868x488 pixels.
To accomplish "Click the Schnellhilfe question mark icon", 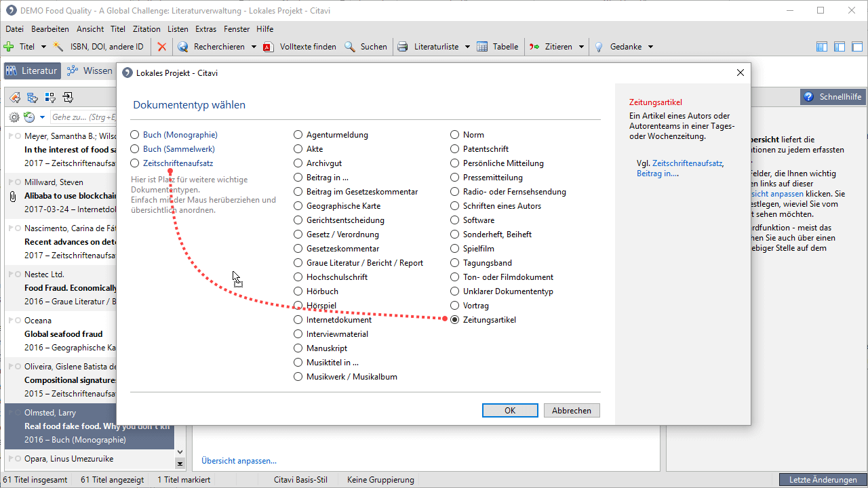I will [x=808, y=97].
